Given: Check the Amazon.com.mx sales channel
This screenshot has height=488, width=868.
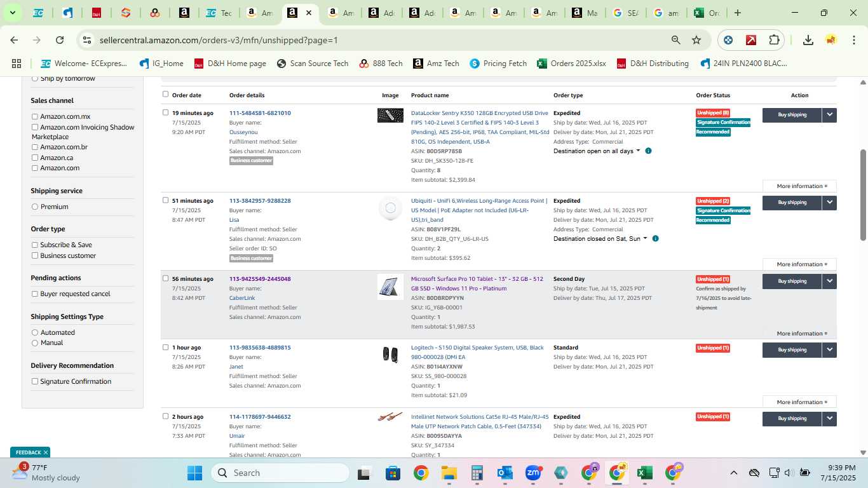Looking at the screenshot, I should [x=35, y=116].
